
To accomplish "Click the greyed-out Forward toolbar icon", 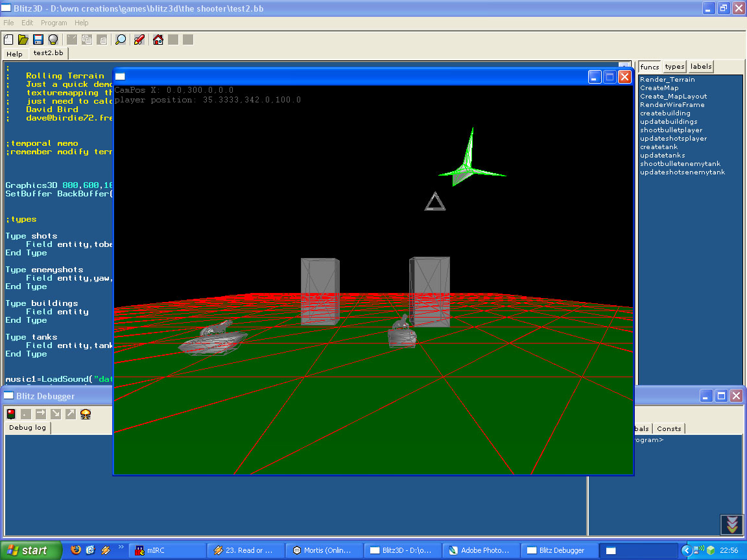I will 188,40.
